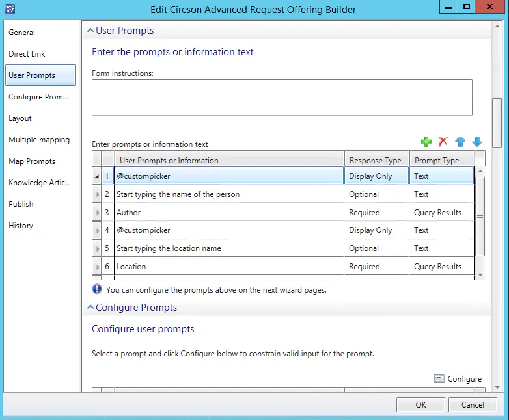
Task: Move prompt up with blue up arrow
Action: coord(460,142)
